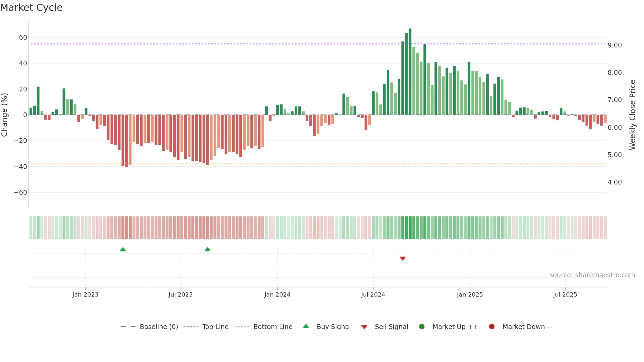644x362 pixels.
Task: Click the Jul 2023 axis label
Action: [x=181, y=294]
